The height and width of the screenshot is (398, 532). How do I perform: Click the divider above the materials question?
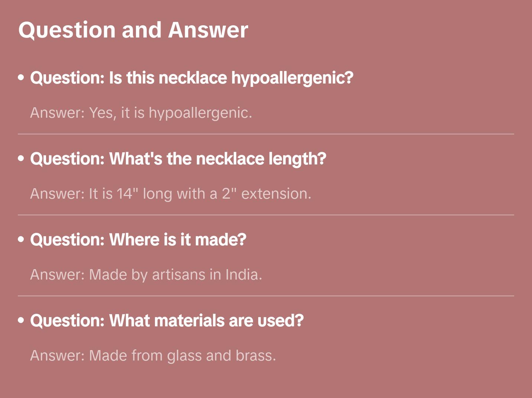[x=266, y=296]
